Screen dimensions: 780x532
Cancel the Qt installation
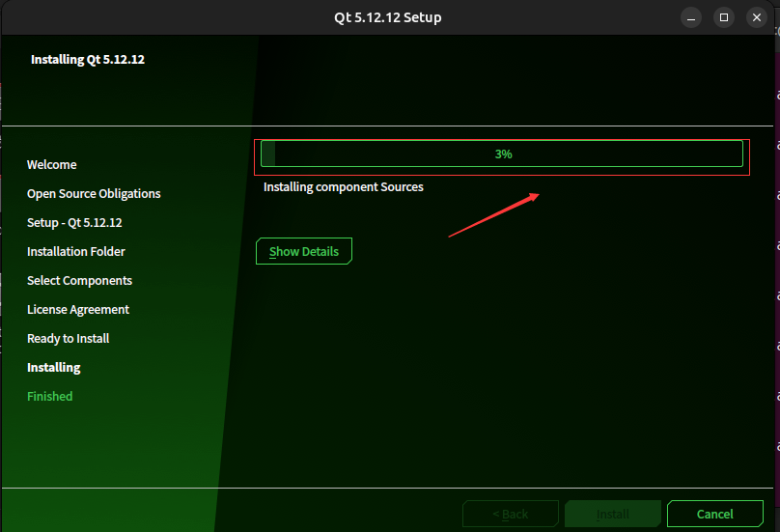[x=714, y=514]
